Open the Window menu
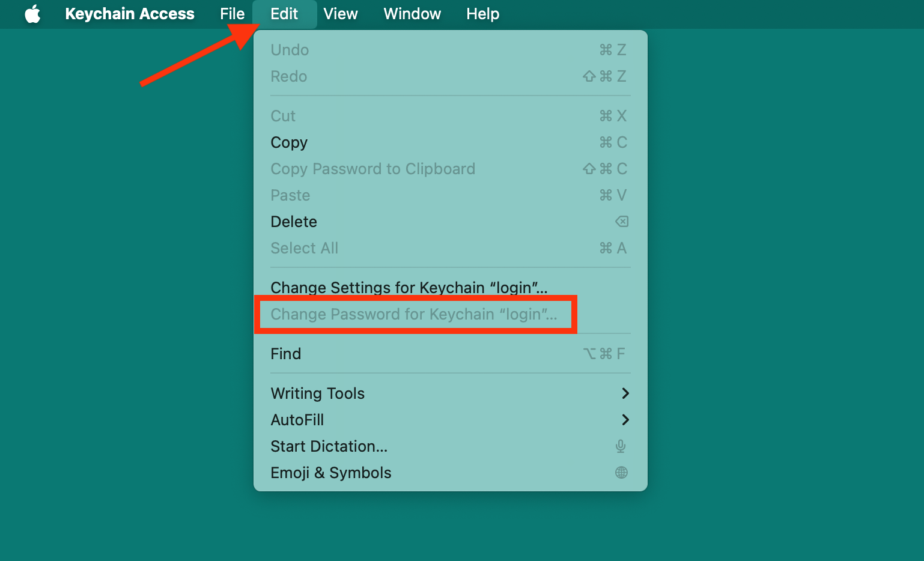This screenshot has width=924, height=561. 412,14
